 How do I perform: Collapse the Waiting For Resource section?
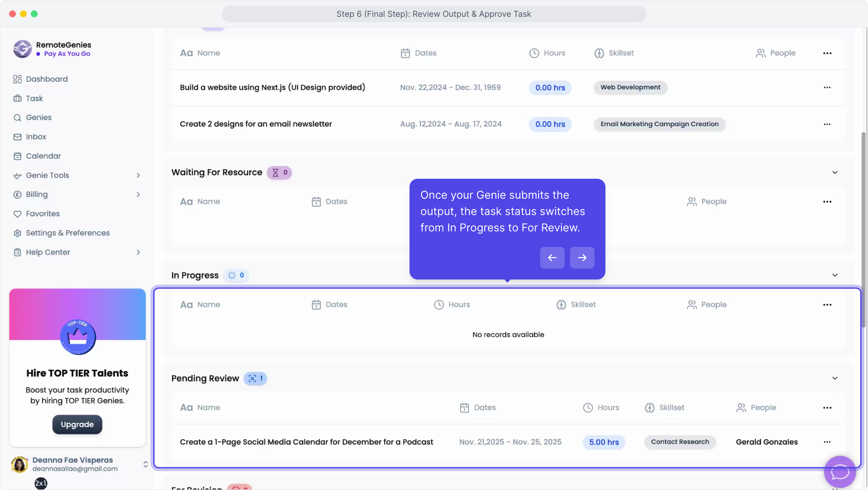(835, 172)
